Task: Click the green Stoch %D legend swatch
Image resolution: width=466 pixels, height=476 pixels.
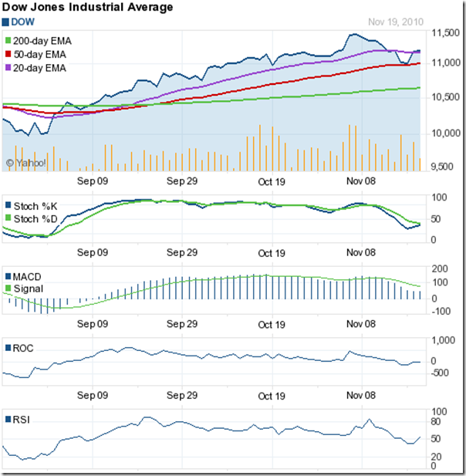Action: [x=8, y=218]
